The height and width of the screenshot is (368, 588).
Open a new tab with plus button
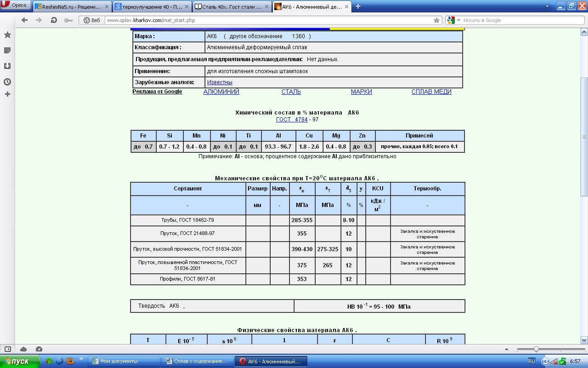pyautogui.click(x=358, y=6)
